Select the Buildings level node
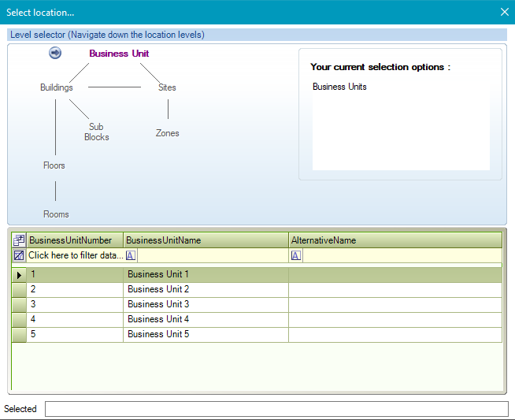Viewport: 515px width, 420px height. pos(57,87)
